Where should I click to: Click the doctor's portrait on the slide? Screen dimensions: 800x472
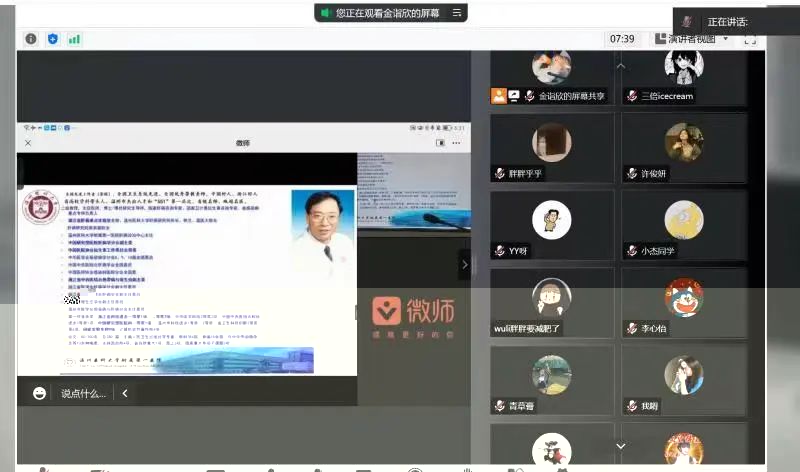pyautogui.click(x=323, y=231)
